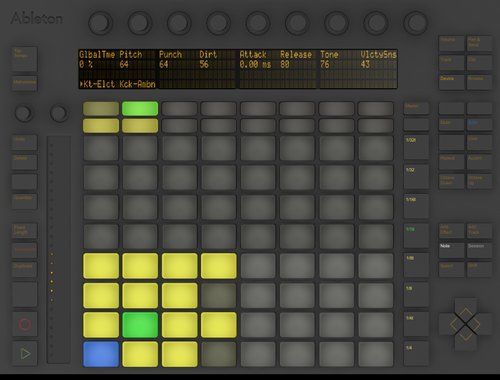Click the master volume knob at far right

[415, 23]
